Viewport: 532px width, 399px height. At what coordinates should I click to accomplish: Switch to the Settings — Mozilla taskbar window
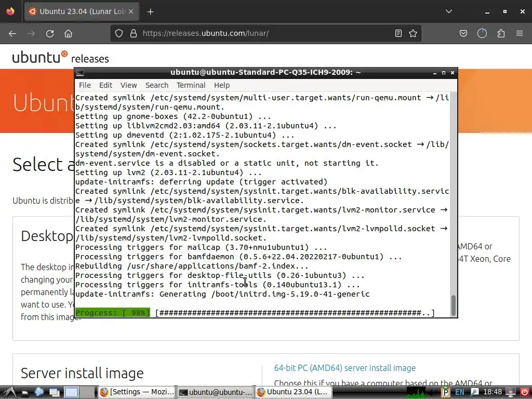tap(137, 392)
